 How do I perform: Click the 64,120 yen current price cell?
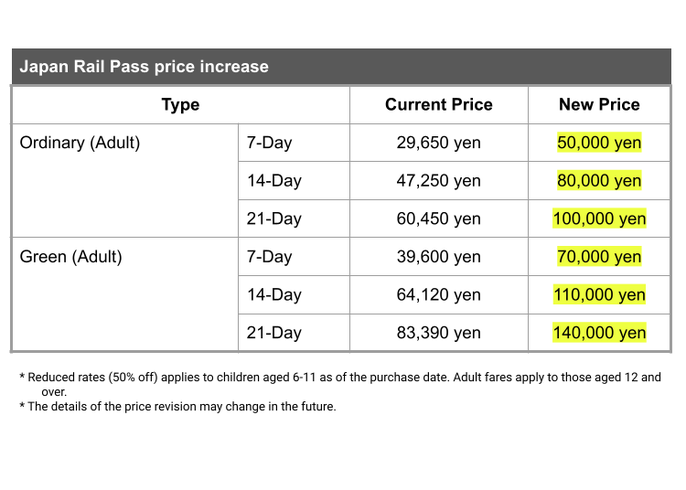click(x=439, y=295)
